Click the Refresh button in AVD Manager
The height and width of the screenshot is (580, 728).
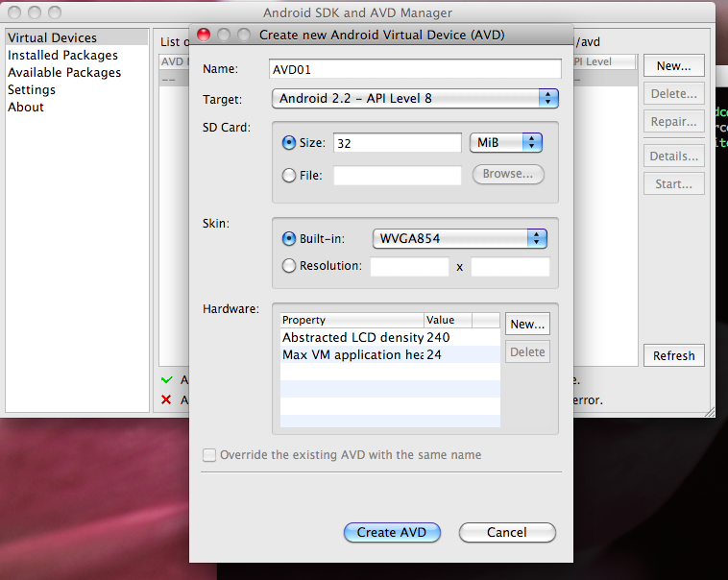673,355
